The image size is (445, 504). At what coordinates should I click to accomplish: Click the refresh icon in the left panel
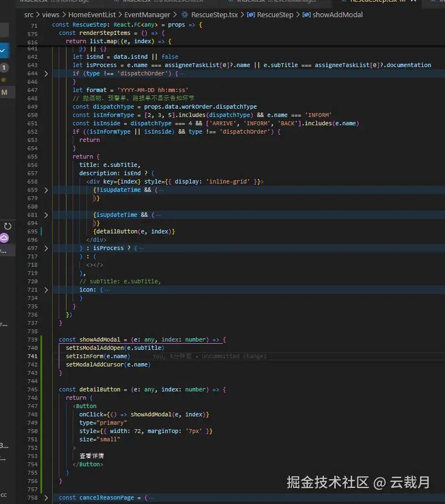click(x=8, y=226)
